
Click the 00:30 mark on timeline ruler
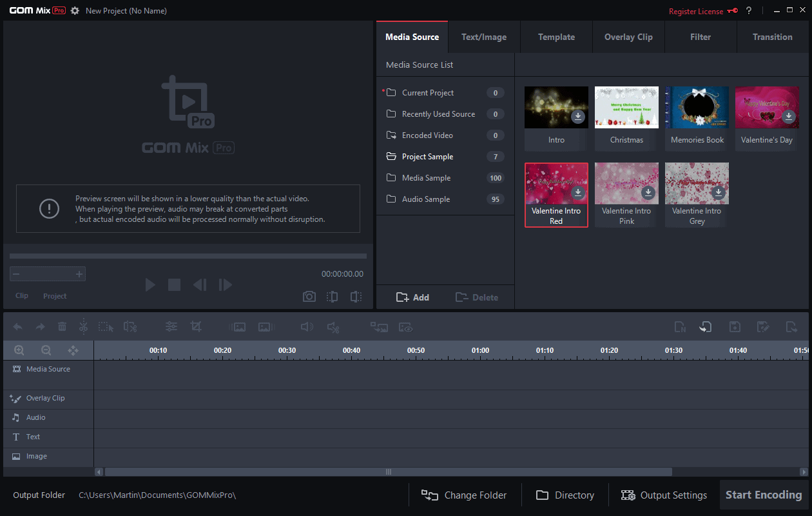point(287,350)
